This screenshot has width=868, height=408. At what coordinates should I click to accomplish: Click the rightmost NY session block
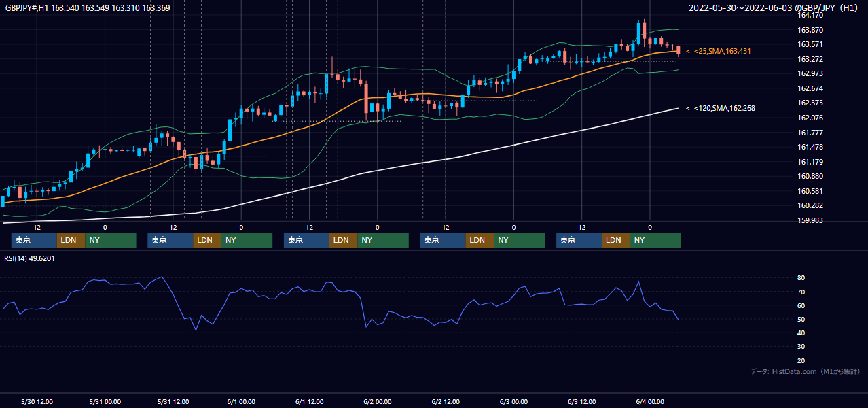click(x=655, y=240)
